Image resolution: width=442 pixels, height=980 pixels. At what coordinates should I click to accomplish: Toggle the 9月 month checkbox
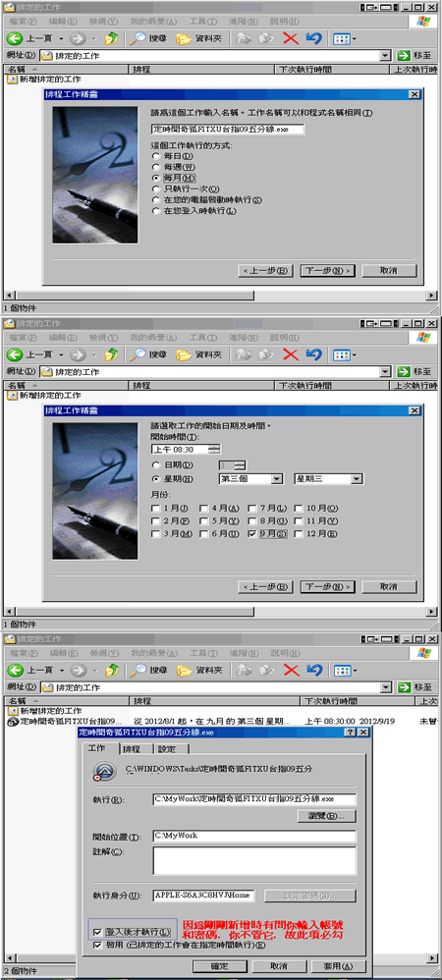pyautogui.click(x=252, y=534)
